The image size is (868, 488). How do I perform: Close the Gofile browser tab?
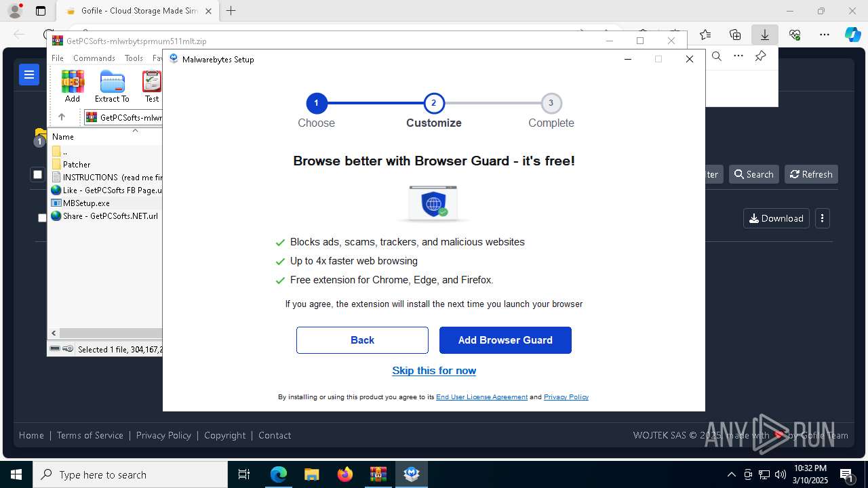208,11
